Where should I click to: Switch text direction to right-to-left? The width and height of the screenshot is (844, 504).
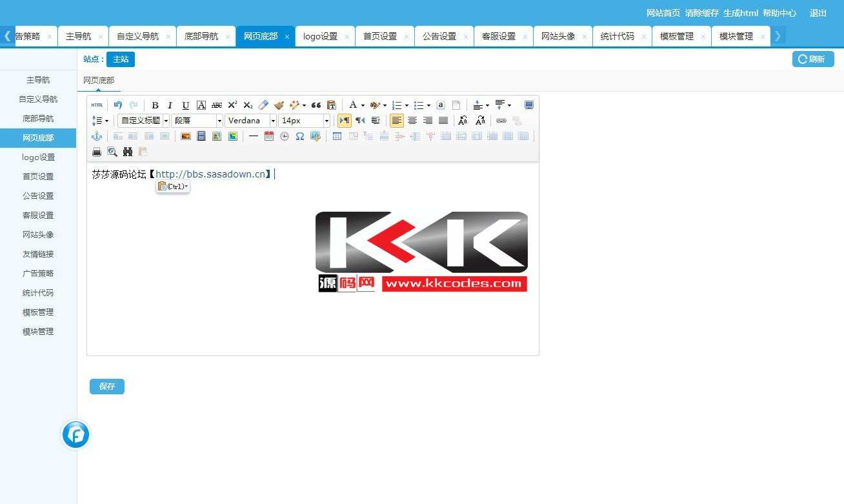pos(360,121)
